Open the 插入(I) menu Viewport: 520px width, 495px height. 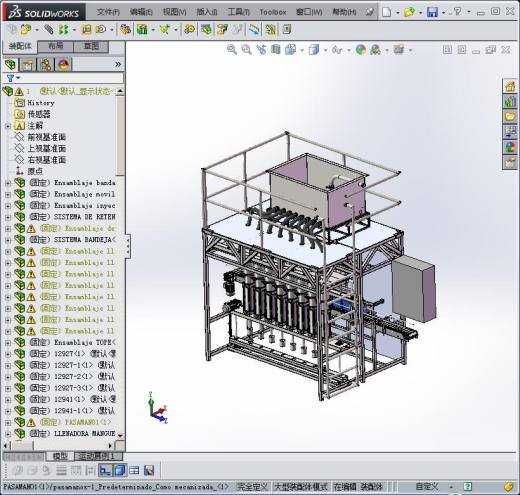click(207, 12)
